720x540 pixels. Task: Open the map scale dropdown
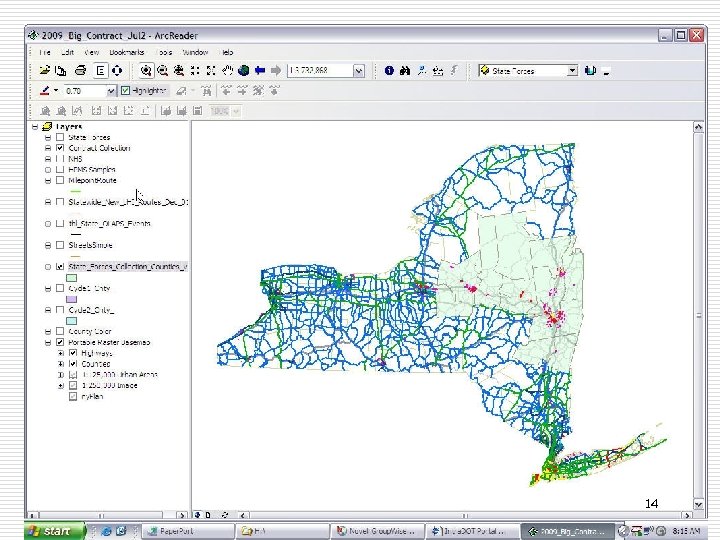coord(357,71)
